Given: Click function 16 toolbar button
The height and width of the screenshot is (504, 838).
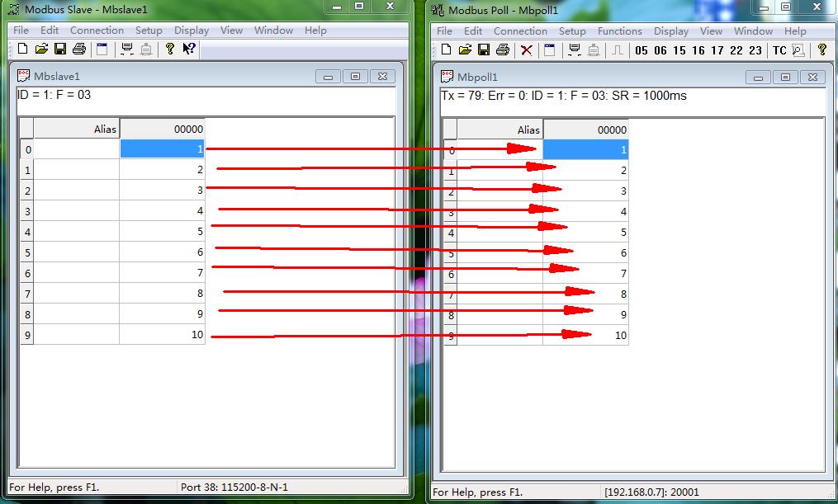Looking at the screenshot, I should pos(698,50).
